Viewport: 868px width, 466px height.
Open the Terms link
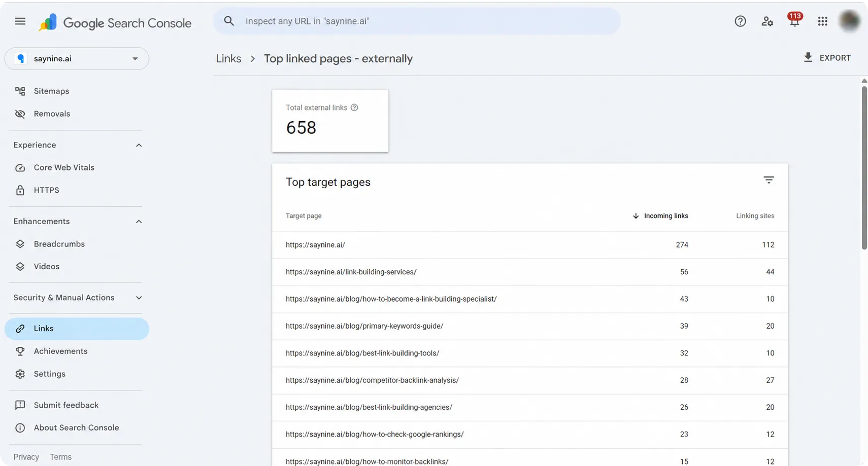(60, 457)
